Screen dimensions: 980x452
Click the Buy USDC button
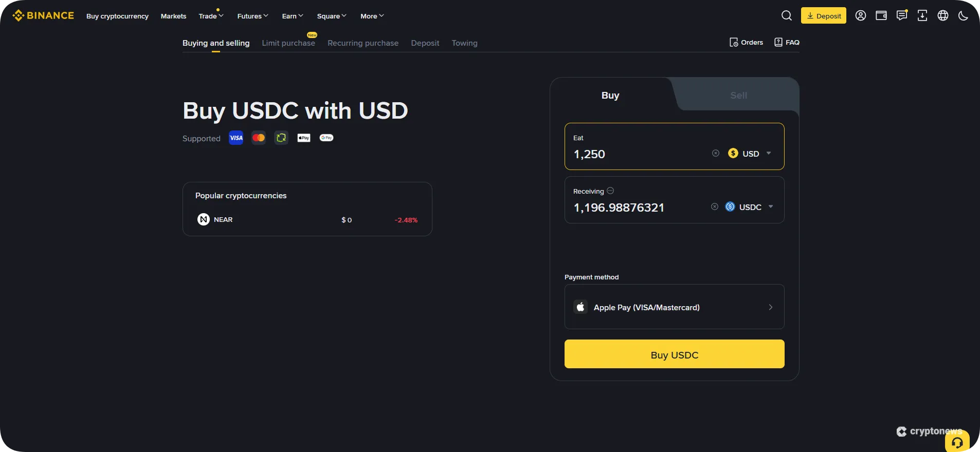(675, 354)
